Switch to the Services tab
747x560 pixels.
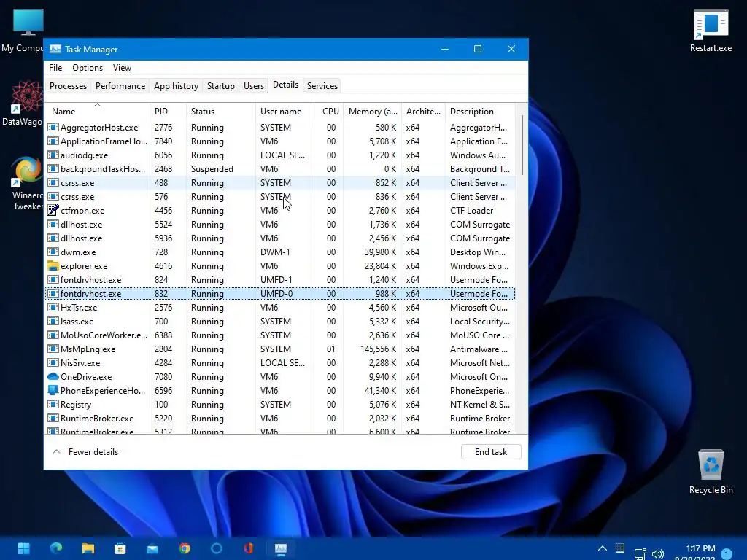click(x=322, y=86)
